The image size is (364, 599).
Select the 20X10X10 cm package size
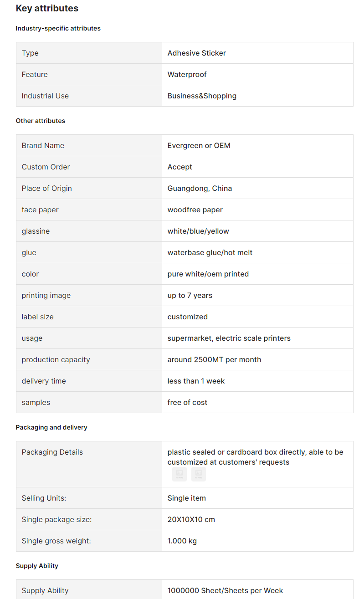[x=191, y=519]
